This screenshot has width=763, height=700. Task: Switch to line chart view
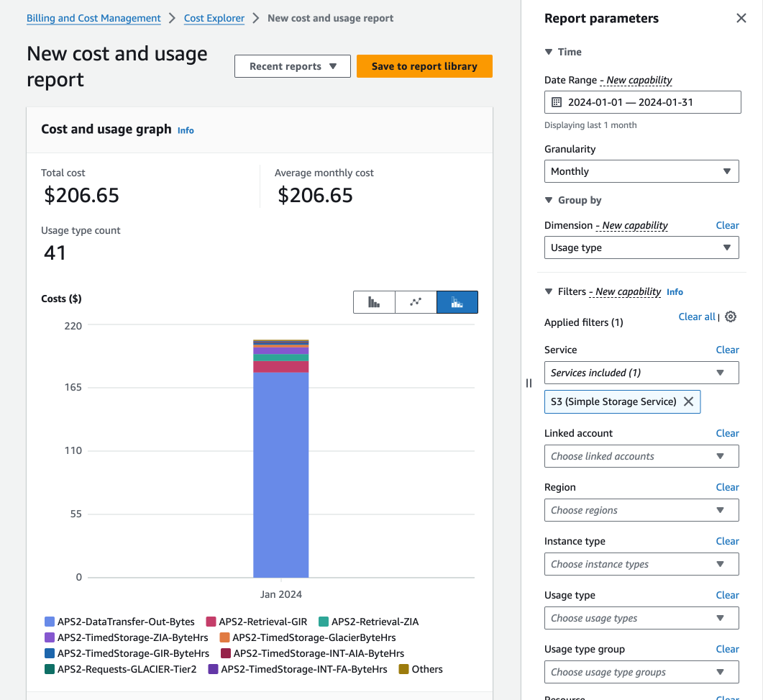point(416,302)
